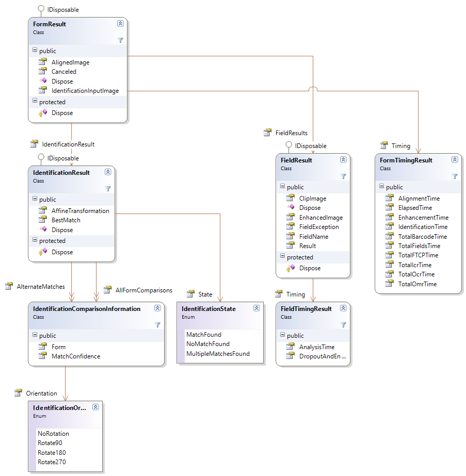Image resolution: width=466 pixels, height=476 pixels.
Task: Click the public Dispose method icon in FormResult
Action: [x=43, y=81]
